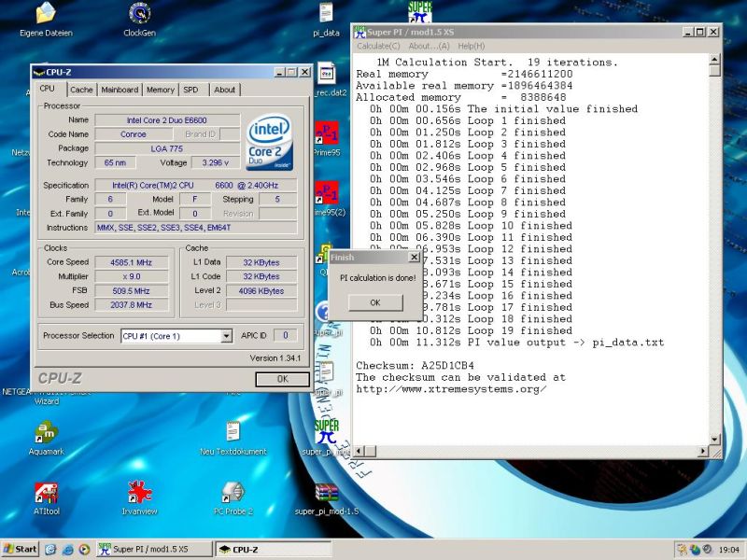Click the taskbar clock showing 19:04
747x560 pixels.
(x=729, y=550)
